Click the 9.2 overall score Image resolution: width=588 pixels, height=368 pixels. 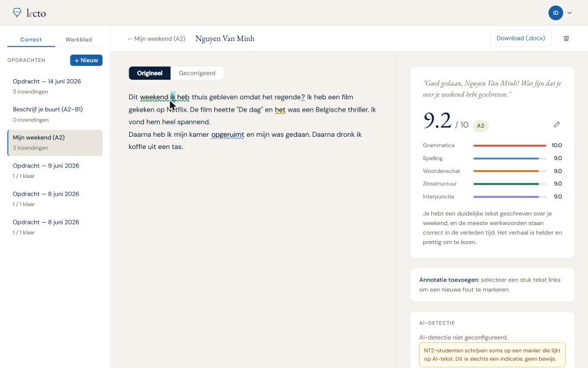point(437,121)
